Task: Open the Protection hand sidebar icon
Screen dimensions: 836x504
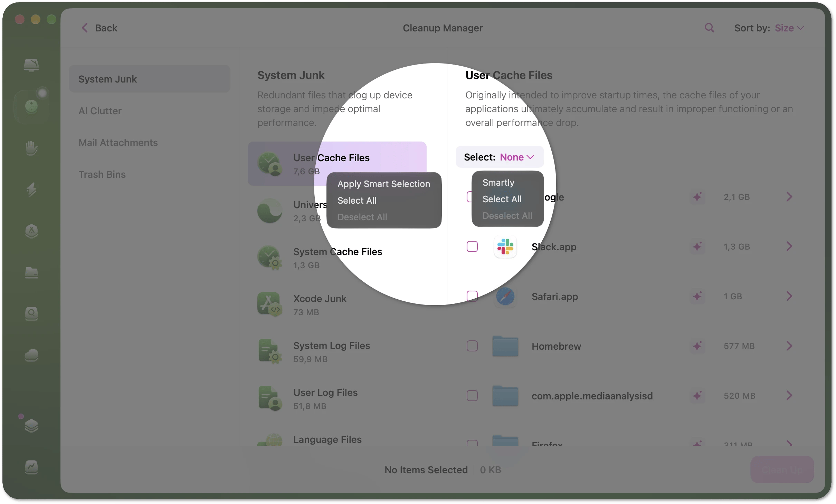Action: coord(31,148)
